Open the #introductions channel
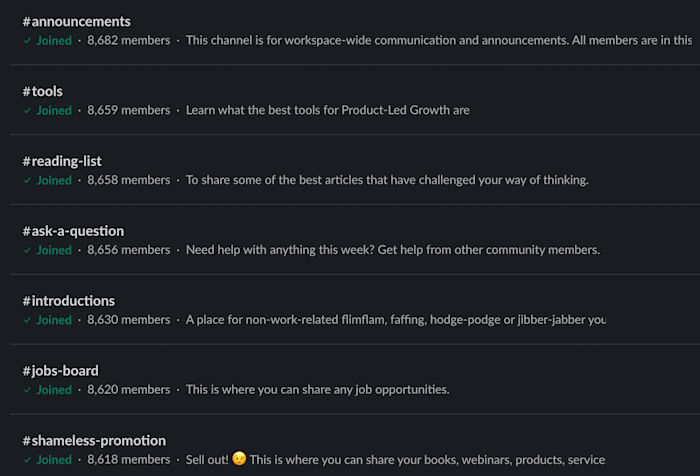This screenshot has height=476, width=700. coord(68,301)
